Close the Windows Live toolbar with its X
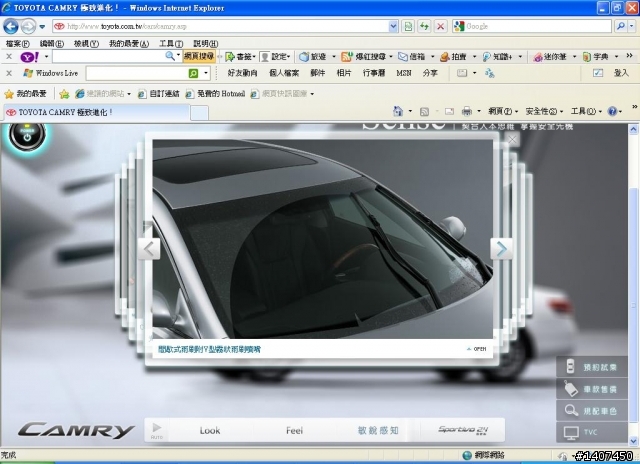Viewport: 640px width, 464px height. pyautogui.click(x=9, y=73)
